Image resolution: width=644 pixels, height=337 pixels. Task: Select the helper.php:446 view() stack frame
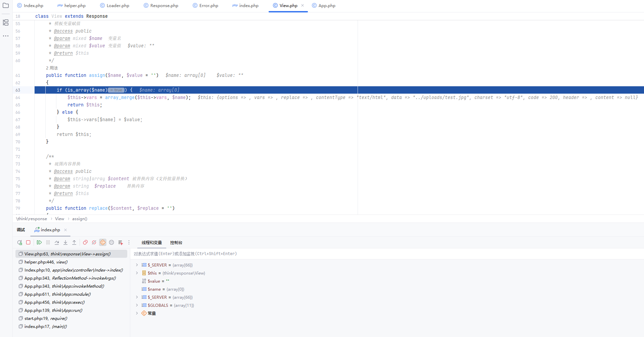[45, 262]
